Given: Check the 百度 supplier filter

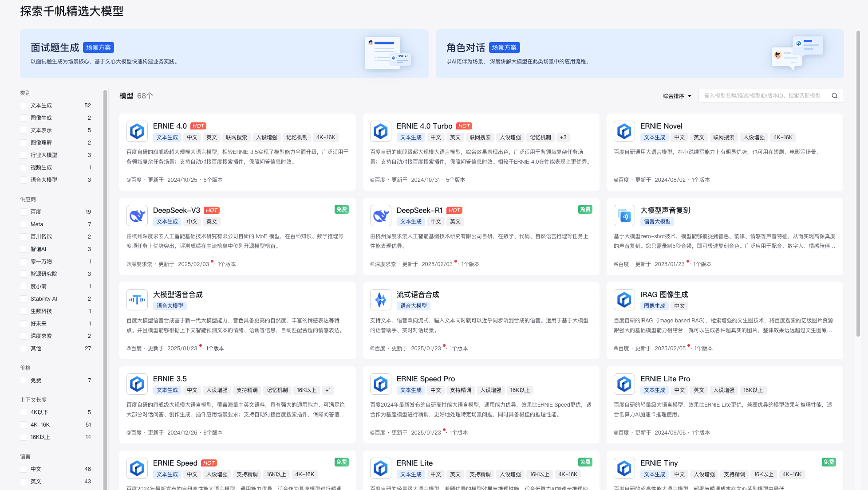Looking at the screenshot, I should (x=24, y=212).
